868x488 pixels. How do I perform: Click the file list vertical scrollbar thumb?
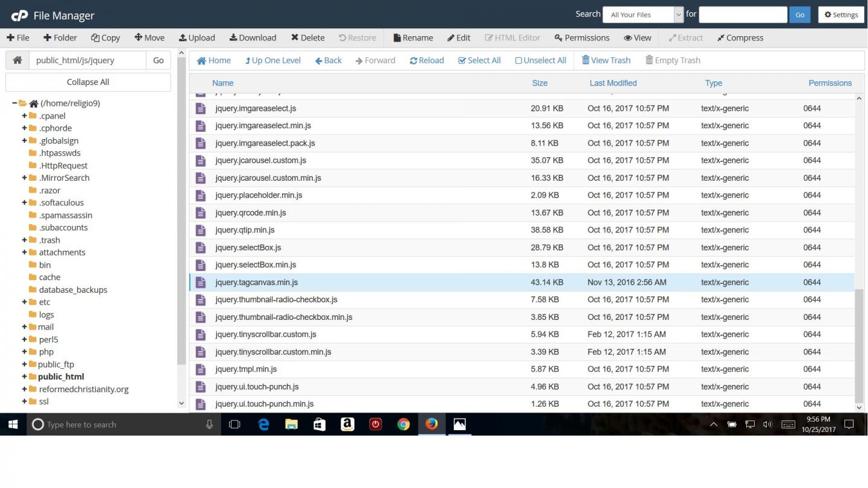pos(860,346)
